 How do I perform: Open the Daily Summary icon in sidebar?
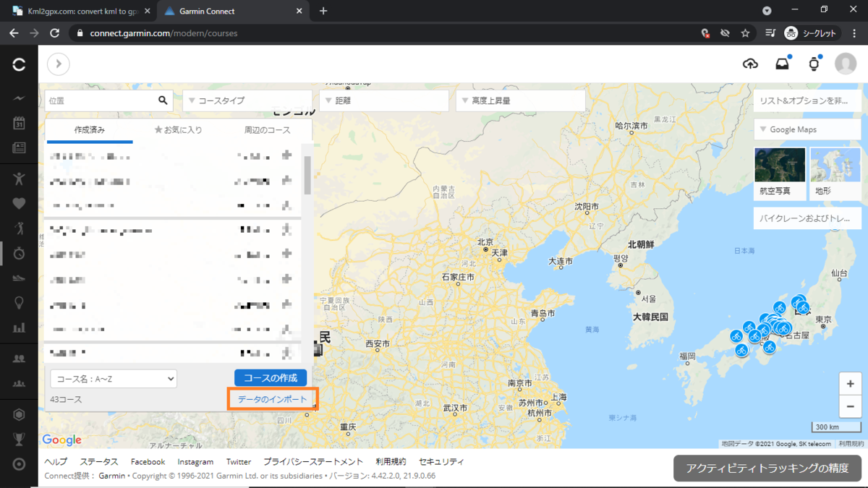point(20,98)
